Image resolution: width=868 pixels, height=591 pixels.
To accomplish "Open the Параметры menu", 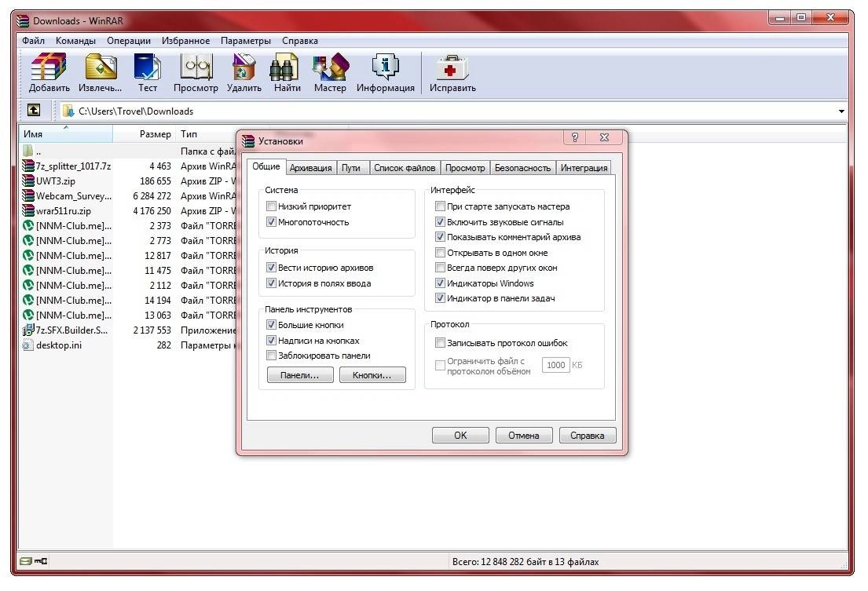I will click(246, 40).
